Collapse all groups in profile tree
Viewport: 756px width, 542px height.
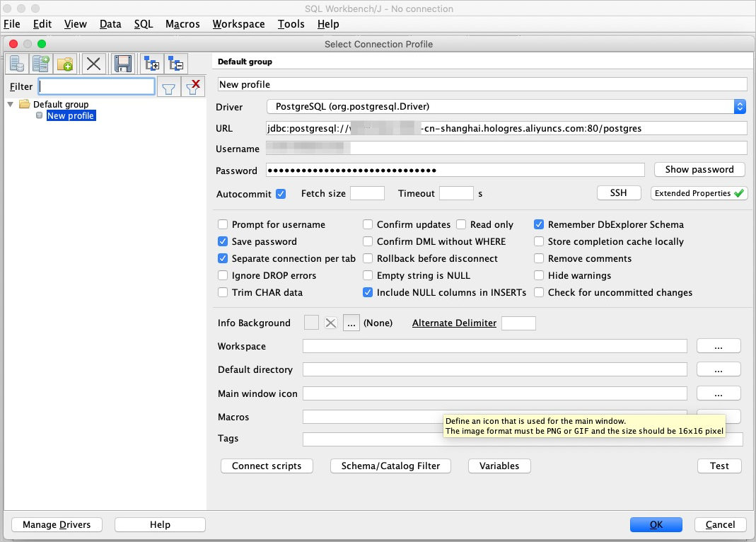click(176, 64)
